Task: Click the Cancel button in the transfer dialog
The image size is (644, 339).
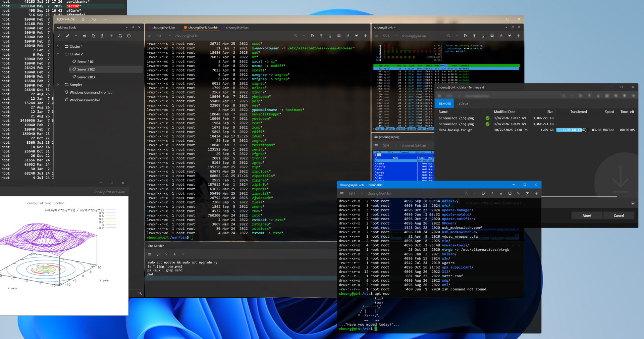Action: (619, 215)
